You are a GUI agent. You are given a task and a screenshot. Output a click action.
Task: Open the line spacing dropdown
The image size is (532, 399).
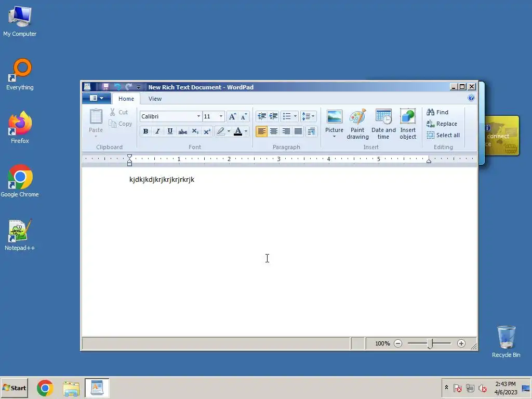click(x=309, y=116)
